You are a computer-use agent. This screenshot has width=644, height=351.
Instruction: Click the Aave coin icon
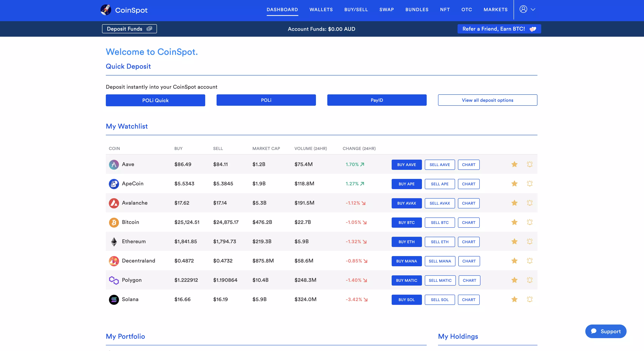[114, 164]
